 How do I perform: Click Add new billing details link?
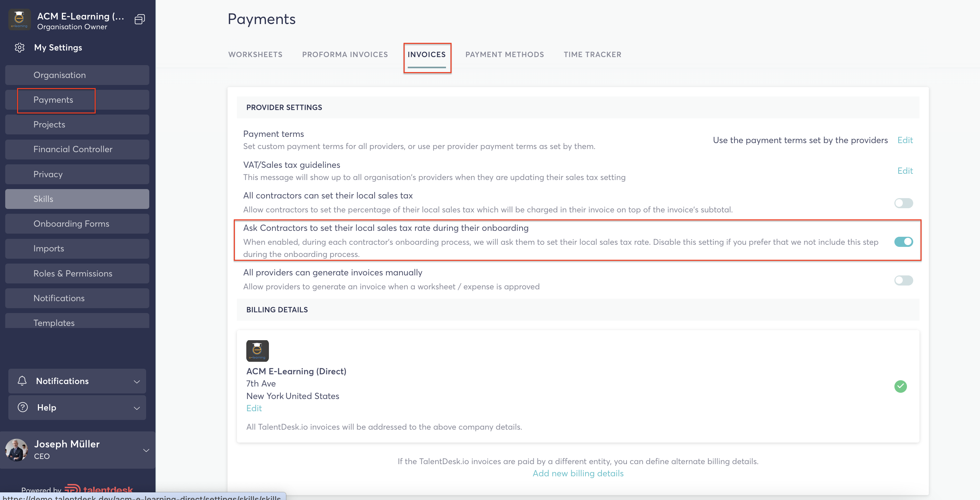click(x=578, y=473)
